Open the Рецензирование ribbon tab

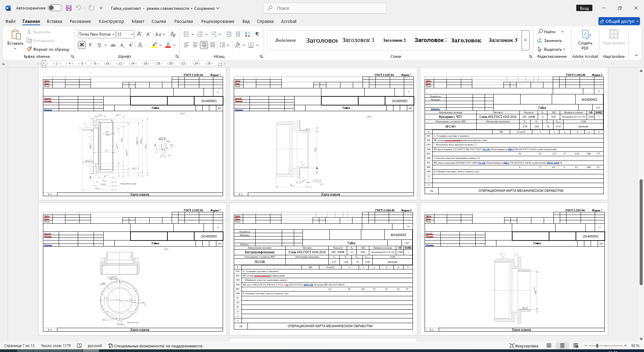coord(218,21)
